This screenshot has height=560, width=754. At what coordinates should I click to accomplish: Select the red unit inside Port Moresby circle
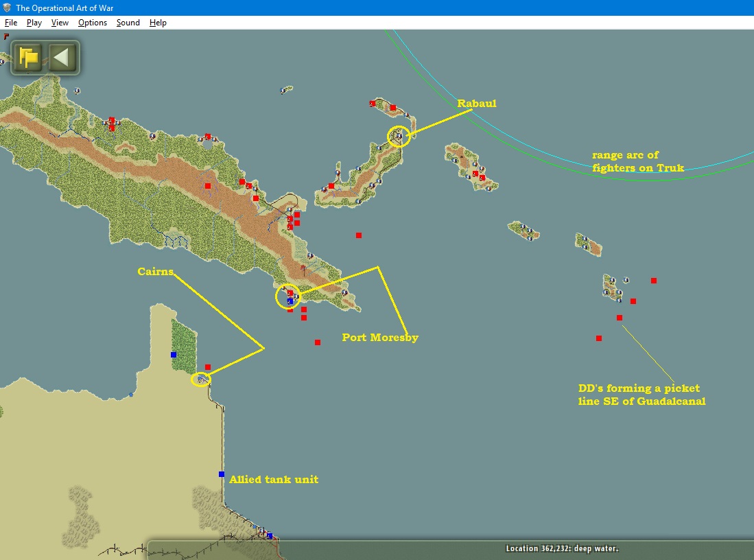coord(290,293)
